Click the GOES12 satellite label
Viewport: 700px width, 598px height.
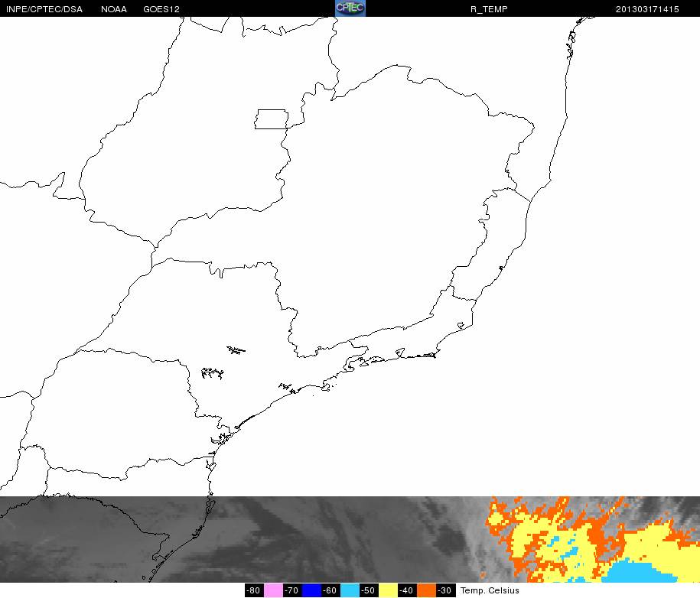tap(161, 9)
